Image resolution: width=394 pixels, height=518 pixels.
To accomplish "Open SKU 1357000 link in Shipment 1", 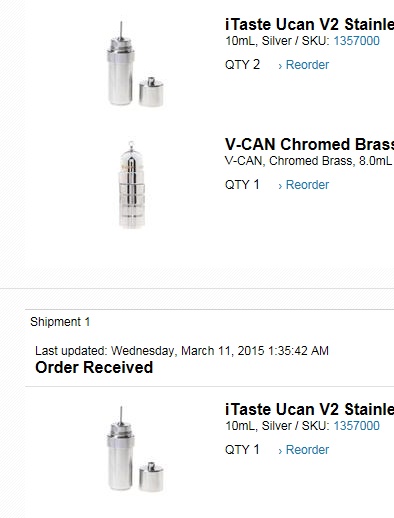I will point(356,426).
